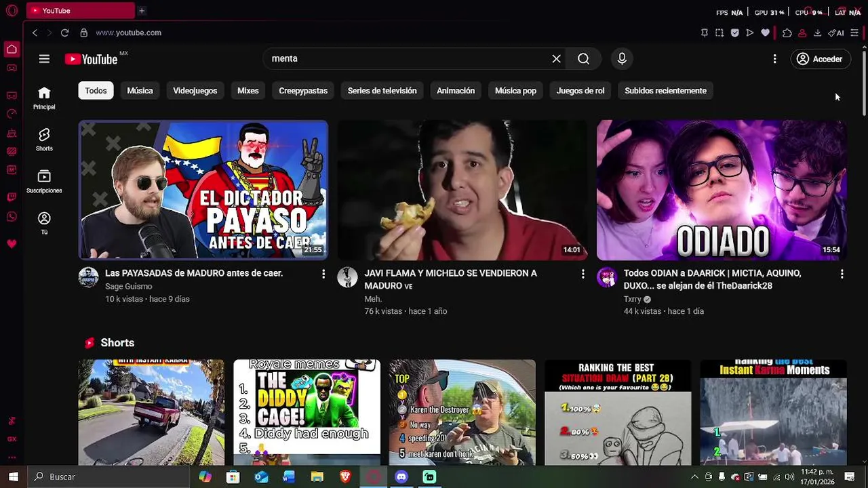Select the Mixes filter chip
The width and height of the screenshot is (868, 488).
248,91
